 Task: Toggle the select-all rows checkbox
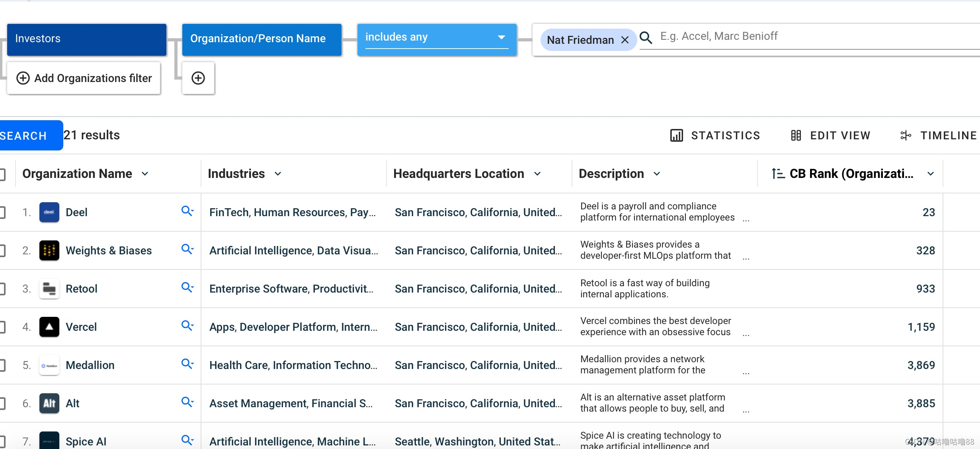(x=2, y=174)
